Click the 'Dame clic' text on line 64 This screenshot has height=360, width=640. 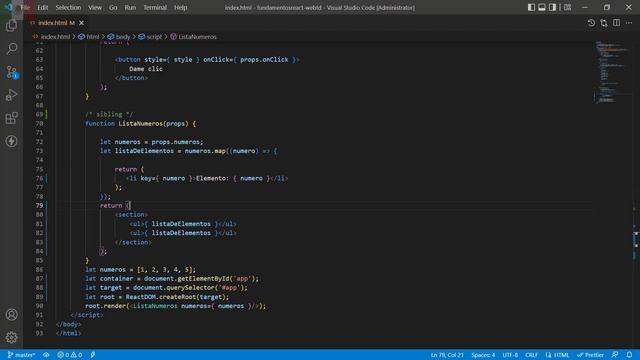pyautogui.click(x=146, y=69)
